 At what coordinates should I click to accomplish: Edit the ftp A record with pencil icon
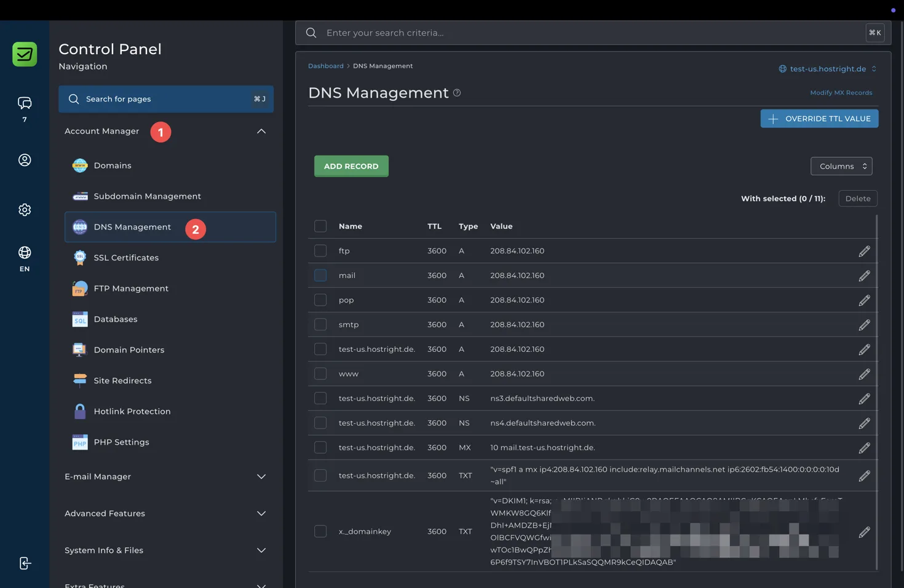pyautogui.click(x=864, y=251)
